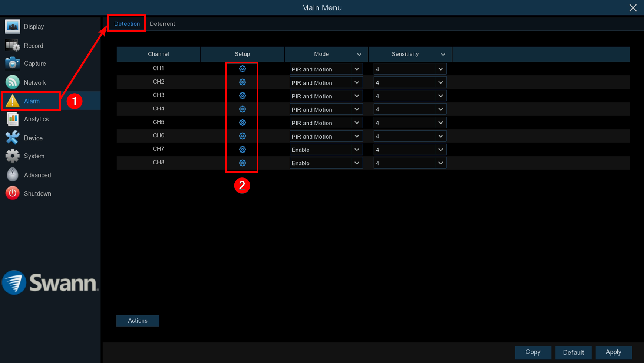The width and height of the screenshot is (644, 363).
Task: Click the Actions button
Action: coord(138,321)
